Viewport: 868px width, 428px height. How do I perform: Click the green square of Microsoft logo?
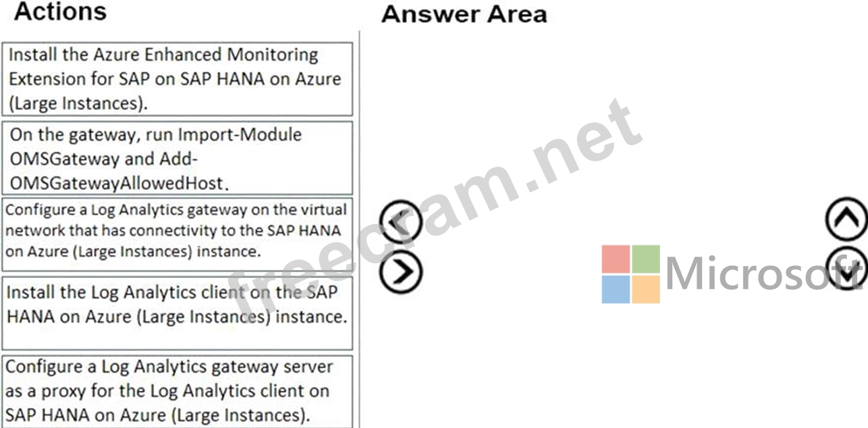pos(646,259)
